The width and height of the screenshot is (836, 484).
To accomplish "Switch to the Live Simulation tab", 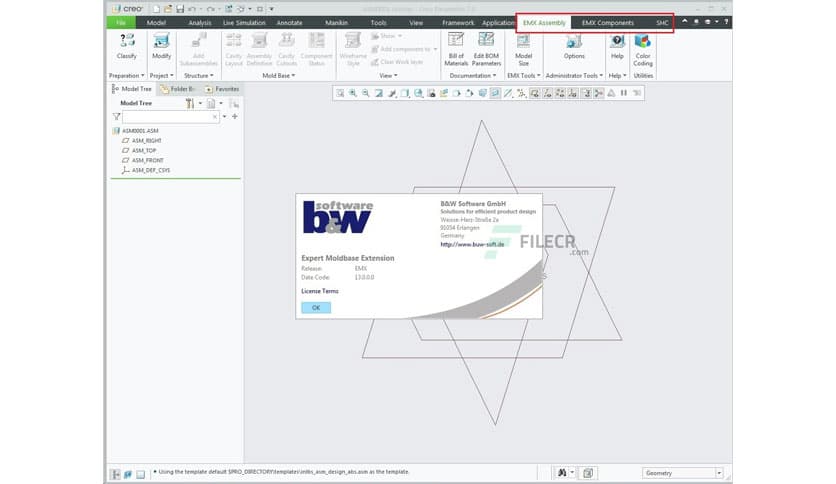I will (244, 22).
